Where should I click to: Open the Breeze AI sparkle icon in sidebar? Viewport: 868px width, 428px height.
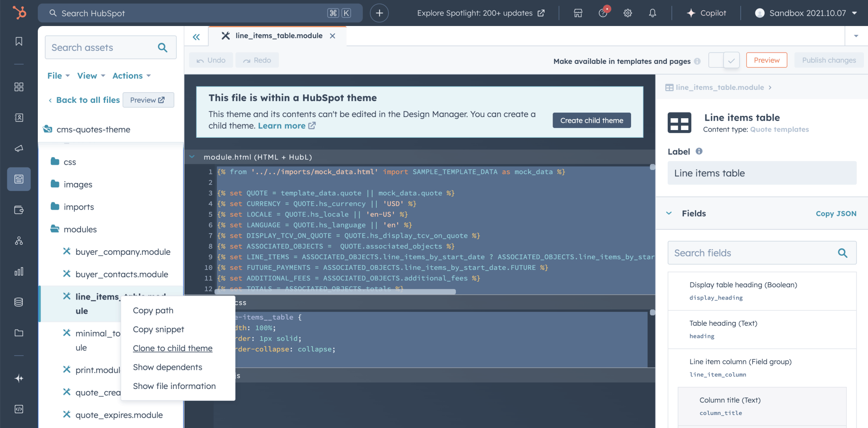(19, 378)
